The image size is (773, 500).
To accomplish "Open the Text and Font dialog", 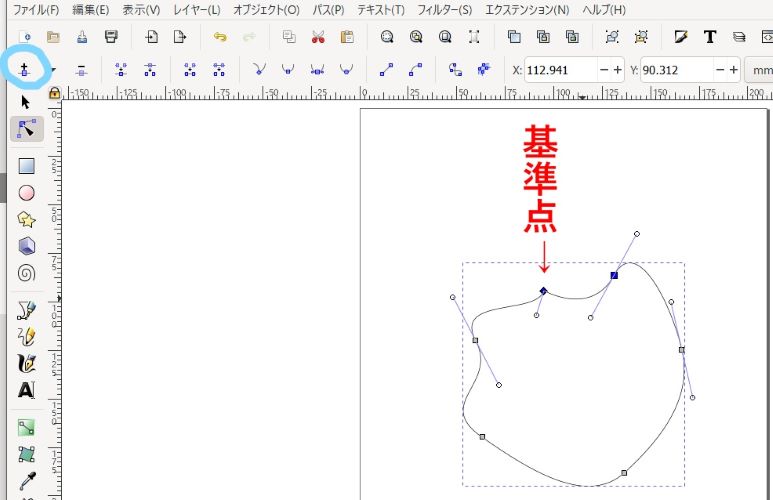I will [x=710, y=36].
